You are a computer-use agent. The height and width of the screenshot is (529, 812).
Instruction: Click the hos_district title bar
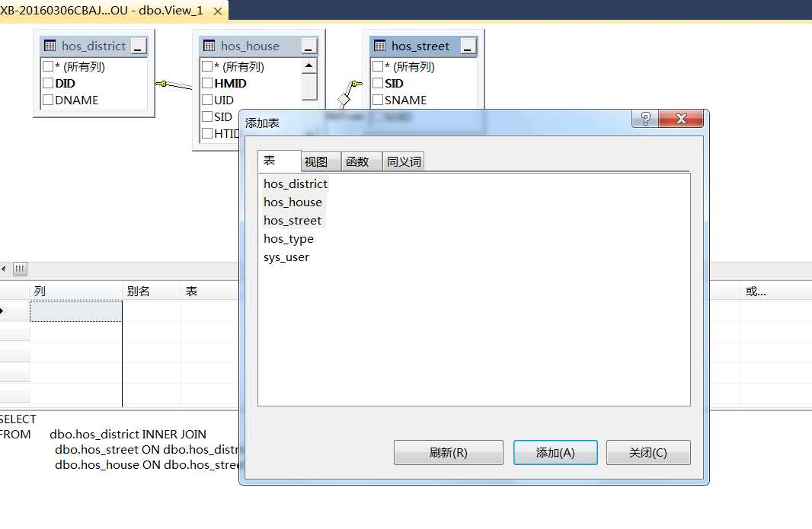click(93, 46)
